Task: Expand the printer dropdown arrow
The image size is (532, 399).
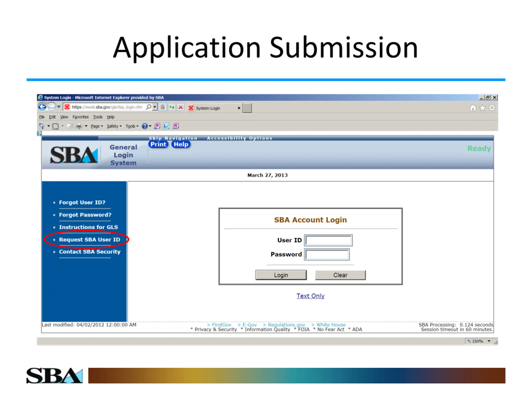Action: point(86,126)
